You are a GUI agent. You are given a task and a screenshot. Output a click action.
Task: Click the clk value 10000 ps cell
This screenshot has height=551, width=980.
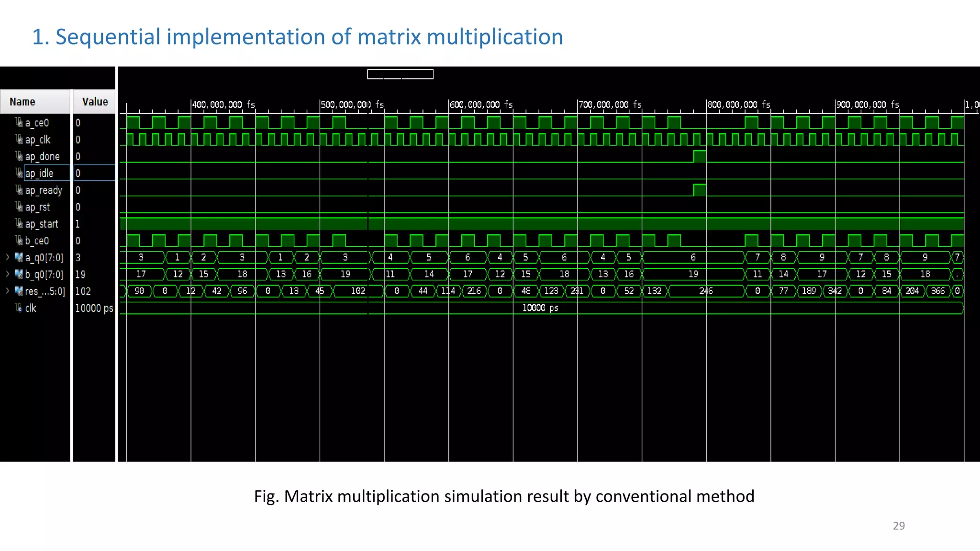(x=94, y=308)
